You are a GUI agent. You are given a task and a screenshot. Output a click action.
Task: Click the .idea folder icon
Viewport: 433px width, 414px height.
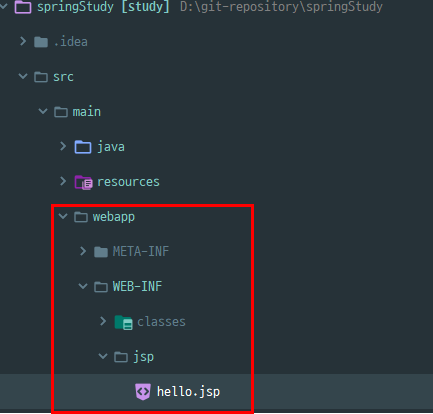(x=41, y=42)
